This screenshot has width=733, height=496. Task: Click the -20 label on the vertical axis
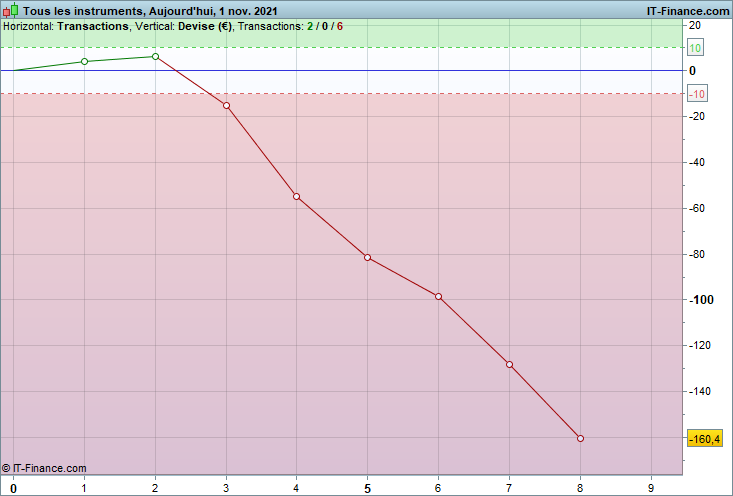[698, 116]
